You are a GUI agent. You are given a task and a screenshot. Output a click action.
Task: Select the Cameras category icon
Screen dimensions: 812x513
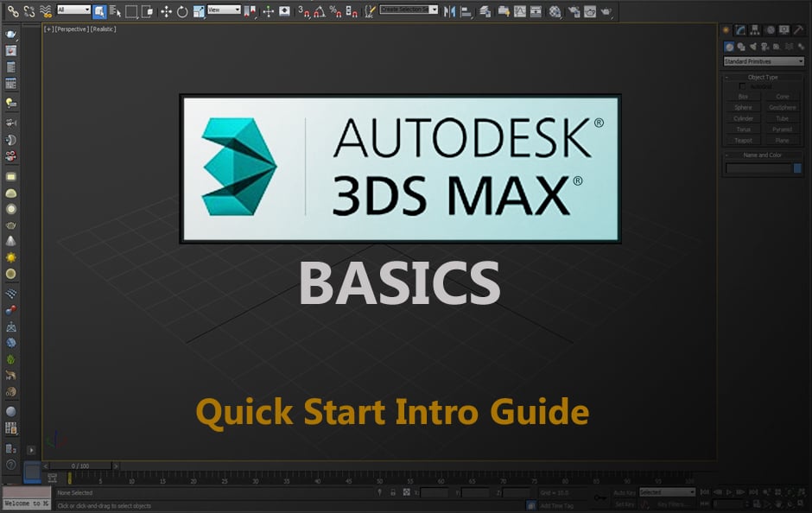coord(764,47)
